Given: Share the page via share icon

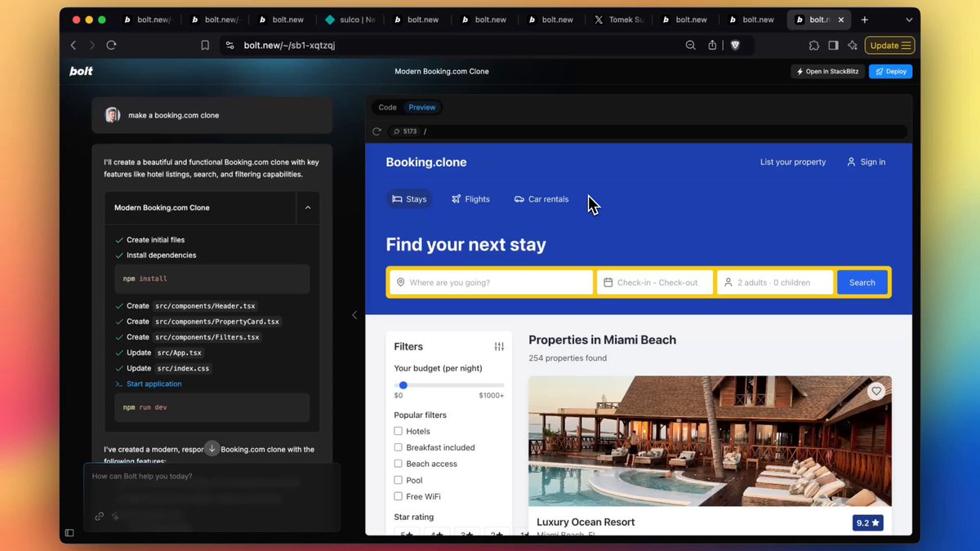Looking at the screenshot, I should tap(712, 46).
